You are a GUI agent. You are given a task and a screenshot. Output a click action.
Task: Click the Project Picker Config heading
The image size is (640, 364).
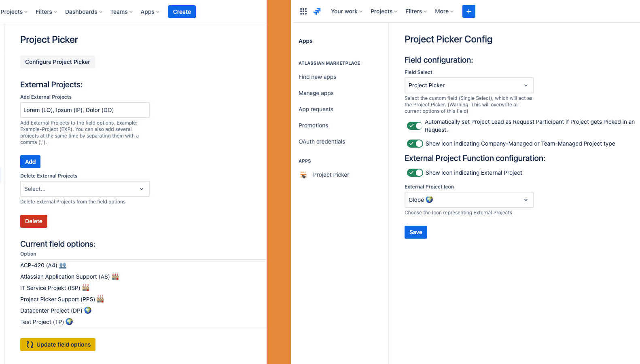coord(448,39)
